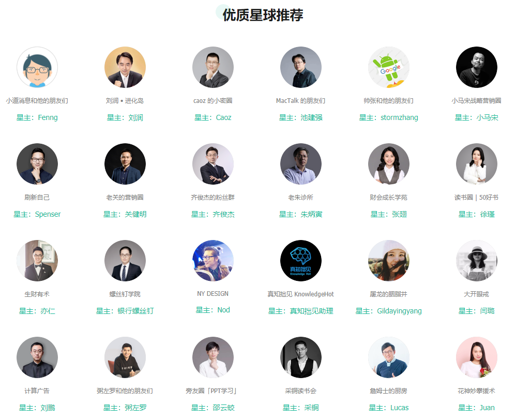The image size is (516, 420).
Task: Click owner link 星主：Spenser
Action: (37, 214)
